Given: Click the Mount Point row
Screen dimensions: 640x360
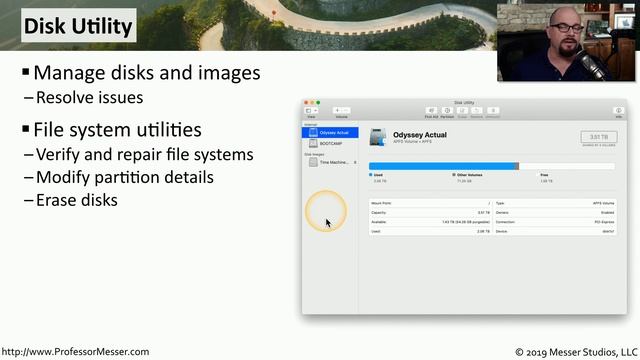Looking at the screenshot, I should coord(430,203).
